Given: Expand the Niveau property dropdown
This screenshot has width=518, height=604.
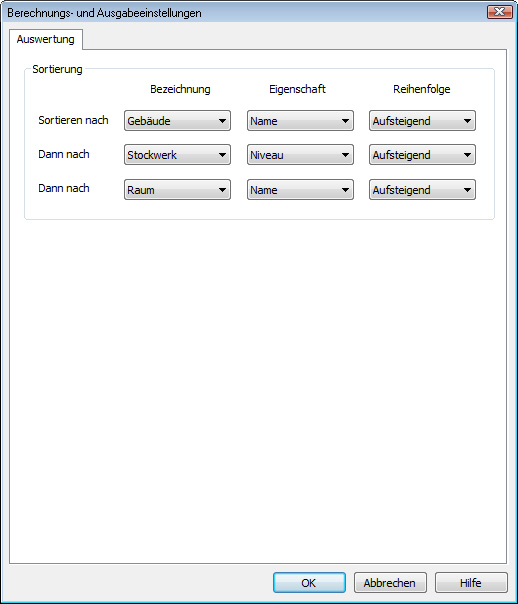Looking at the screenshot, I should (x=300, y=154).
